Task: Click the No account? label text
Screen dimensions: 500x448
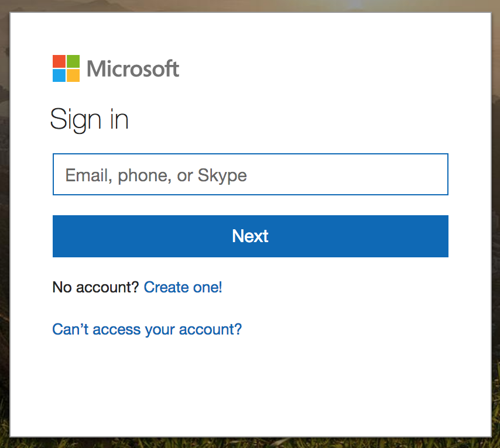Action: [x=95, y=287]
